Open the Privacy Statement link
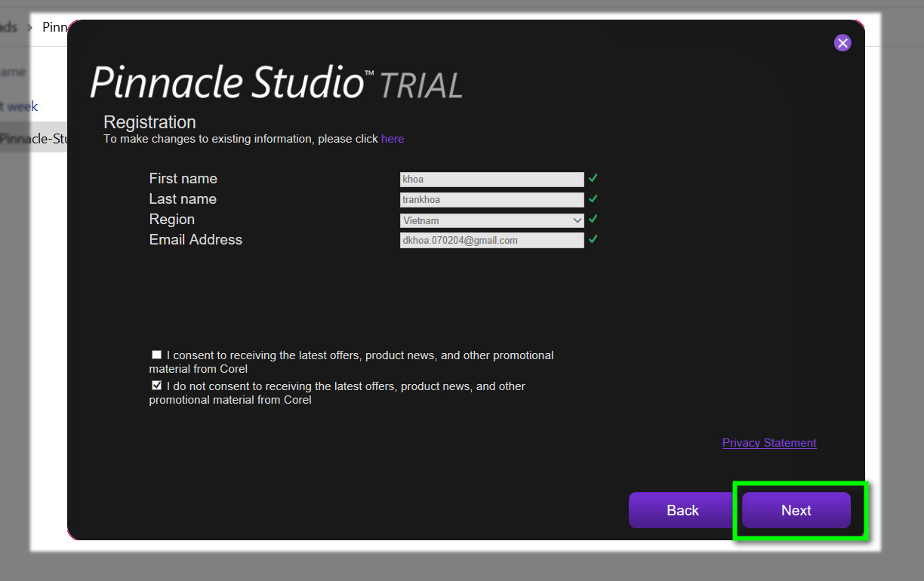The width and height of the screenshot is (924, 581). [769, 443]
